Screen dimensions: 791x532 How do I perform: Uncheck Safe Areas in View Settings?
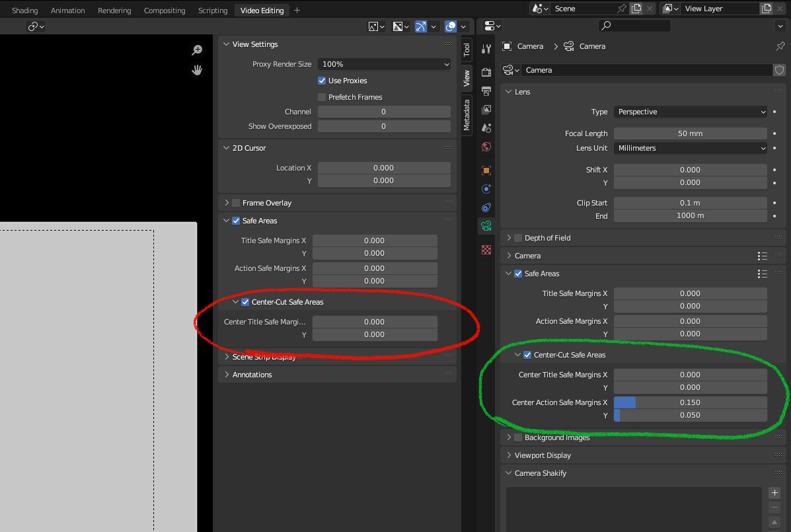click(235, 220)
